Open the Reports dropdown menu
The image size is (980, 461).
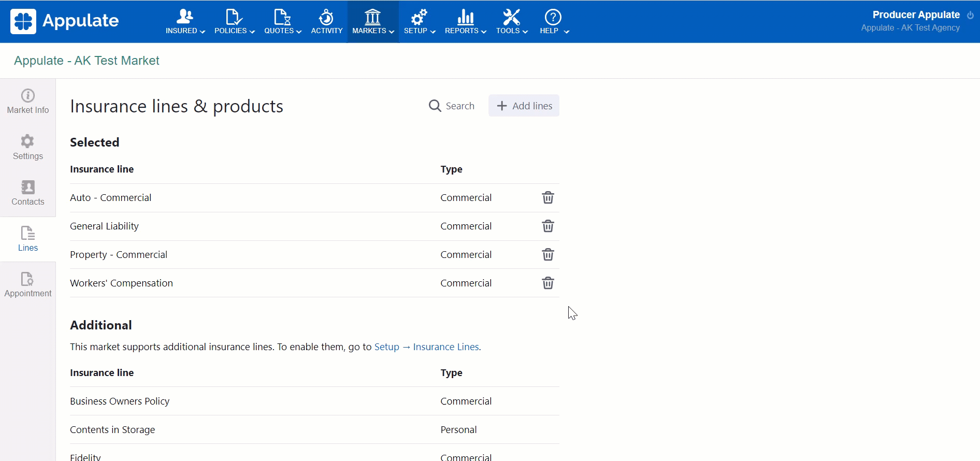pyautogui.click(x=466, y=22)
